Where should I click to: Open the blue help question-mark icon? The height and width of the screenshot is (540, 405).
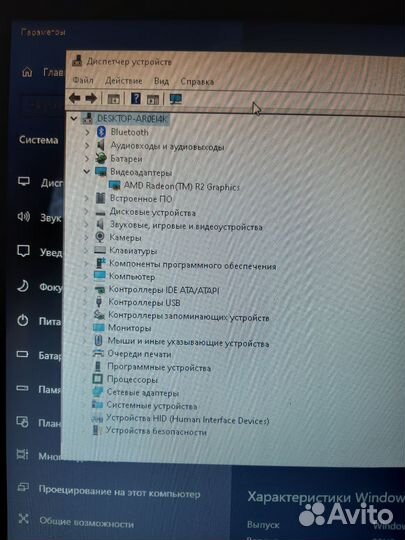pos(136,99)
